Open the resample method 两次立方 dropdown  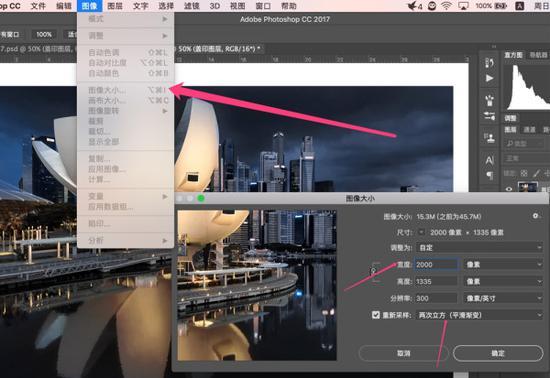479,315
